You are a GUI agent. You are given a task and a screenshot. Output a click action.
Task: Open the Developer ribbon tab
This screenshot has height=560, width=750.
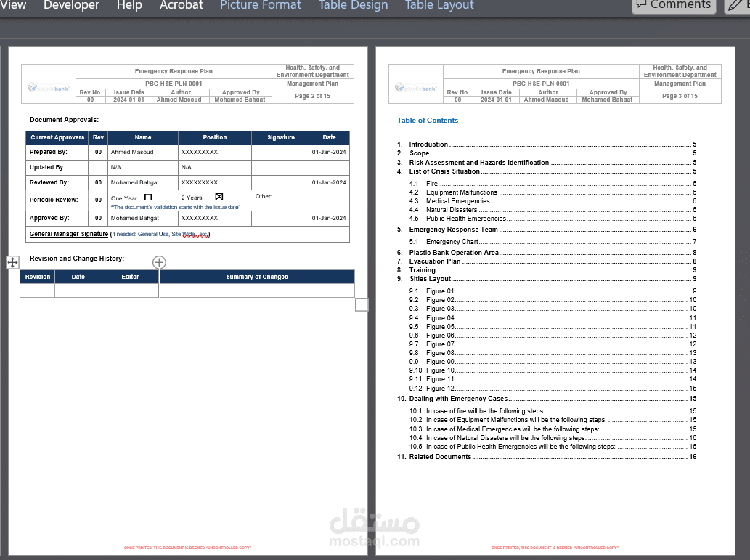(x=71, y=5)
